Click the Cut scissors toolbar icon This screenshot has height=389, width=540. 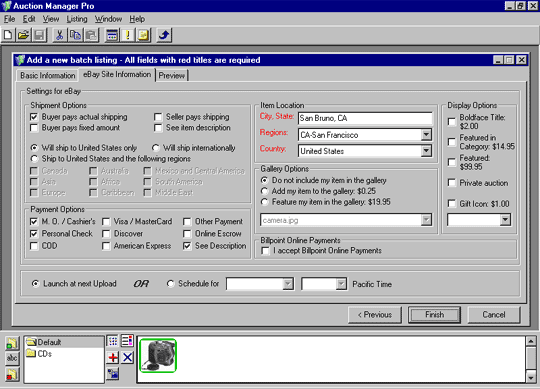[x=60, y=35]
